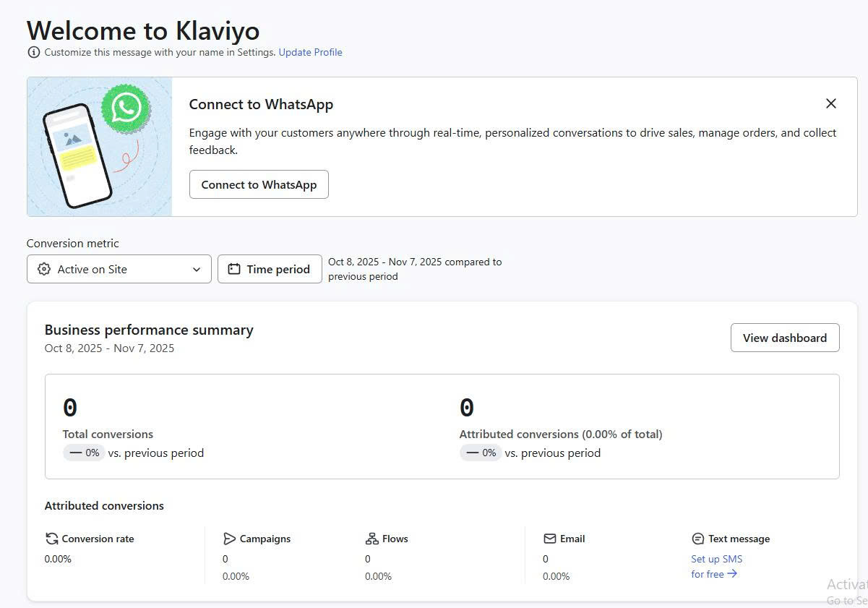Screen dimensions: 868x608
Task: Click the arrow icon after "for free"
Action: (x=731, y=573)
